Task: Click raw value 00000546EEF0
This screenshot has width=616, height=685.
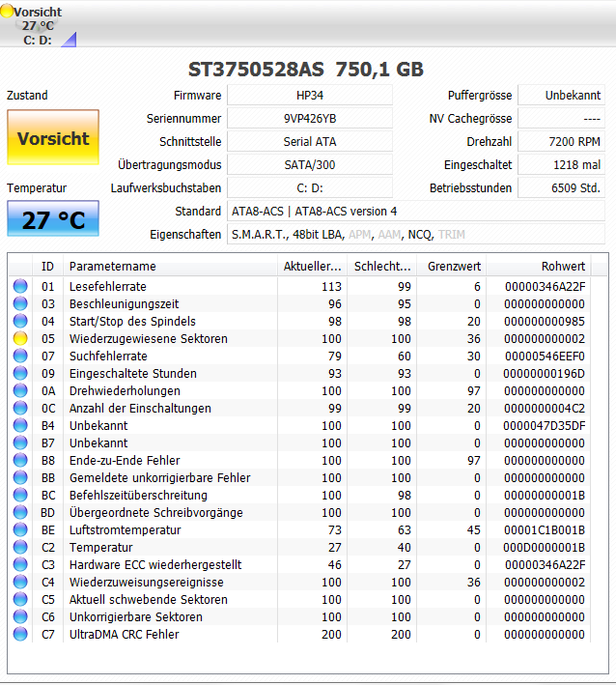Action: pos(545,357)
